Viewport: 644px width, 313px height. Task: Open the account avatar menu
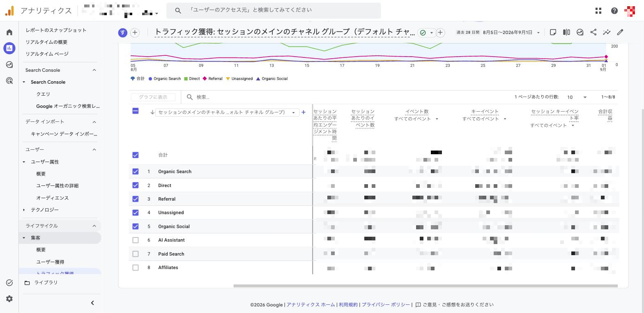pos(630,11)
